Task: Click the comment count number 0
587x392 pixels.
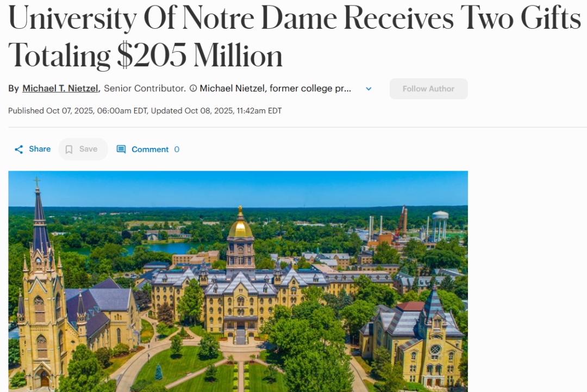Action: (x=177, y=150)
